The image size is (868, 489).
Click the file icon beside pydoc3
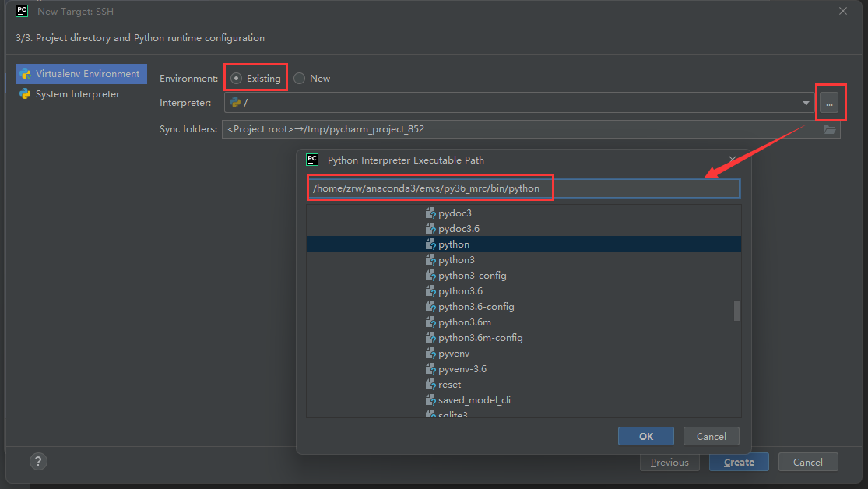[x=430, y=213]
